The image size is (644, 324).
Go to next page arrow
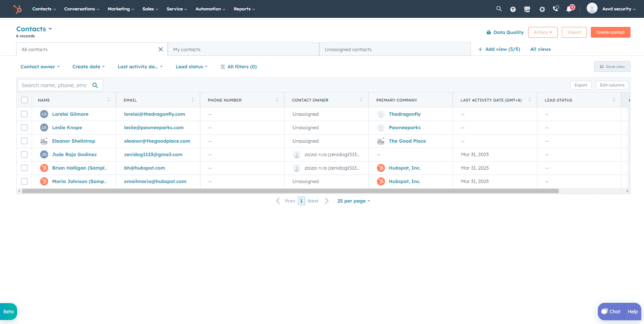coord(327,201)
